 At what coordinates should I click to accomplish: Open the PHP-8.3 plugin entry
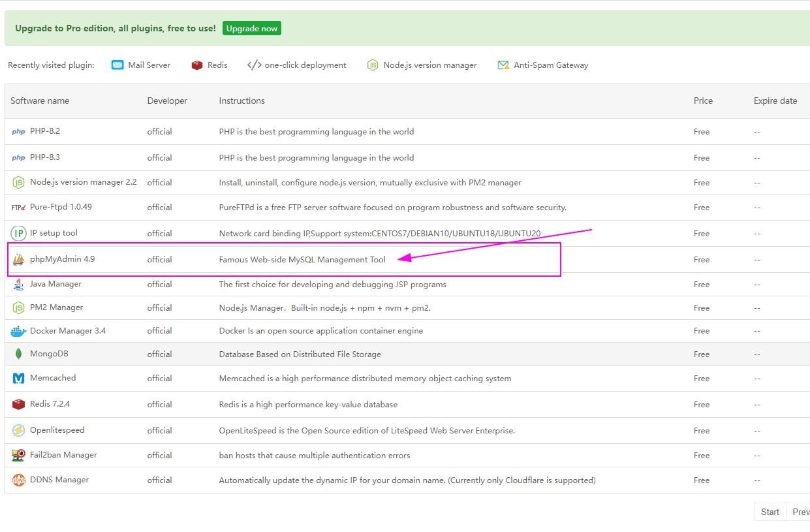tap(44, 157)
